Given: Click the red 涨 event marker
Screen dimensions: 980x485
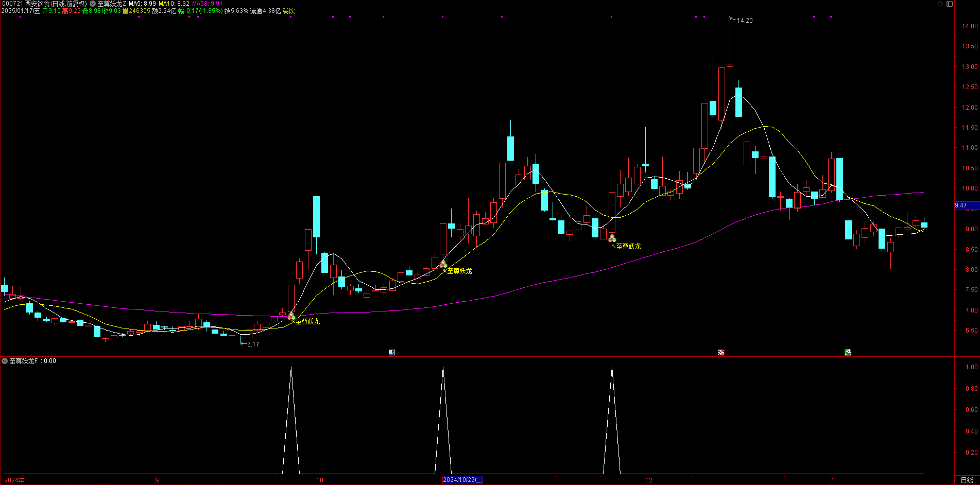Looking at the screenshot, I should click(721, 353).
